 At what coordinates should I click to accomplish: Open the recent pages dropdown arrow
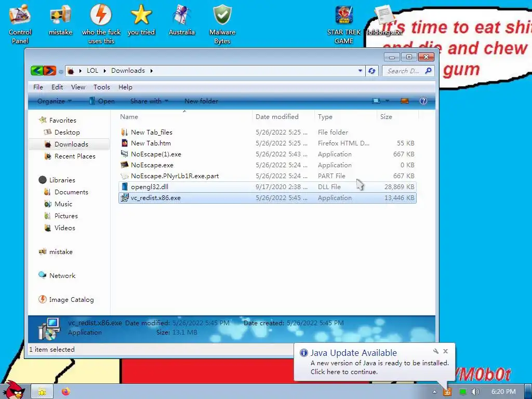(61, 72)
